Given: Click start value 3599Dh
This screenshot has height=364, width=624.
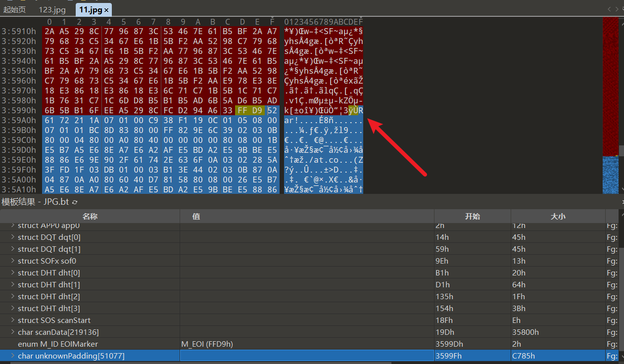Looking at the screenshot, I should (x=449, y=344).
